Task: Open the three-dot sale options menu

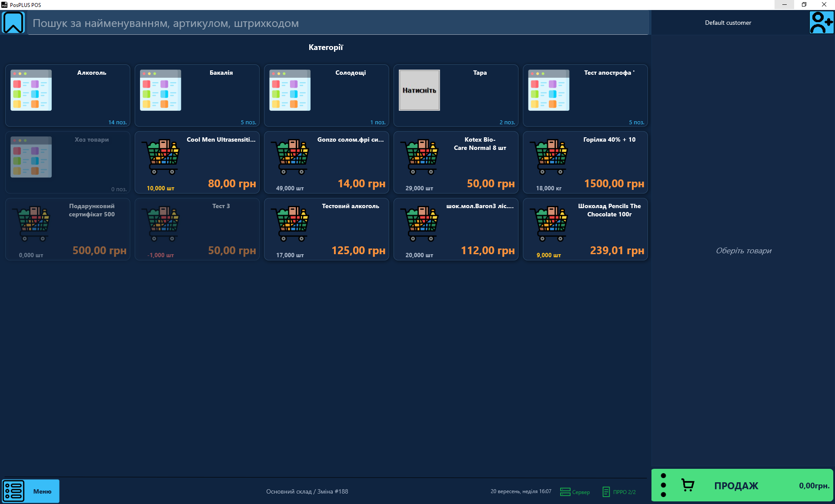Action: 663,485
